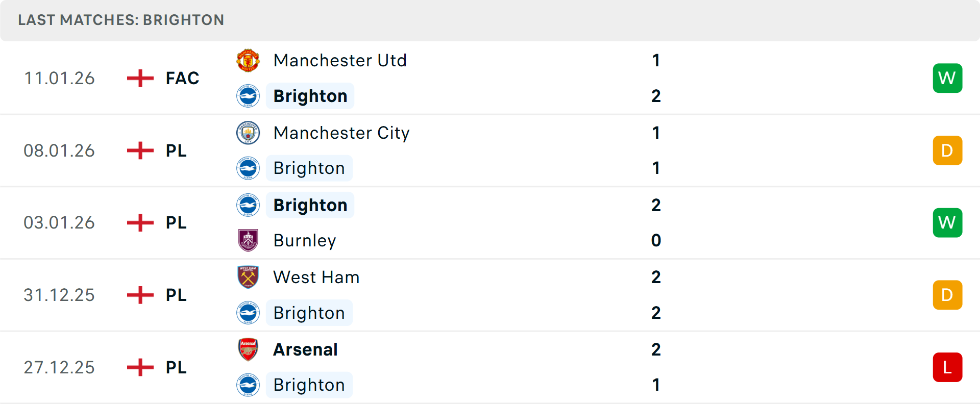Open the Burnley team page

[x=305, y=240]
